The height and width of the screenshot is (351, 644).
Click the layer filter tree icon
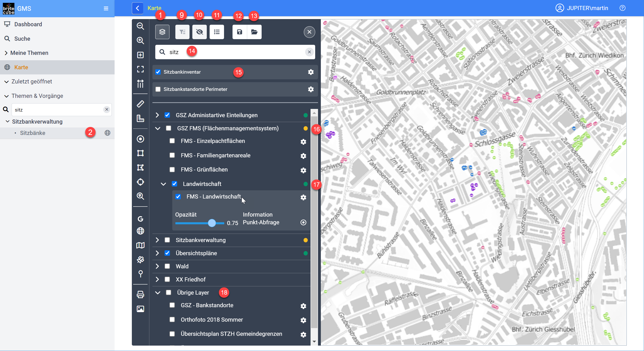pyautogui.click(x=182, y=32)
